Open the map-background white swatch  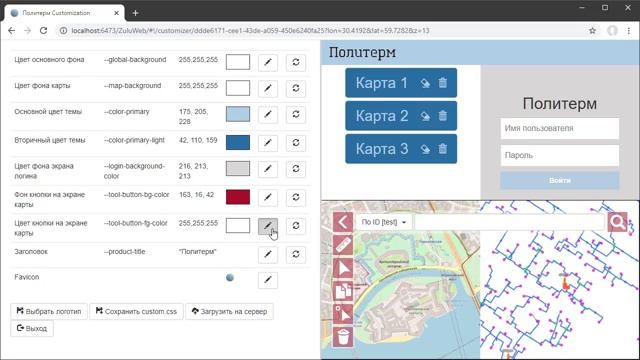tap(238, 88)
